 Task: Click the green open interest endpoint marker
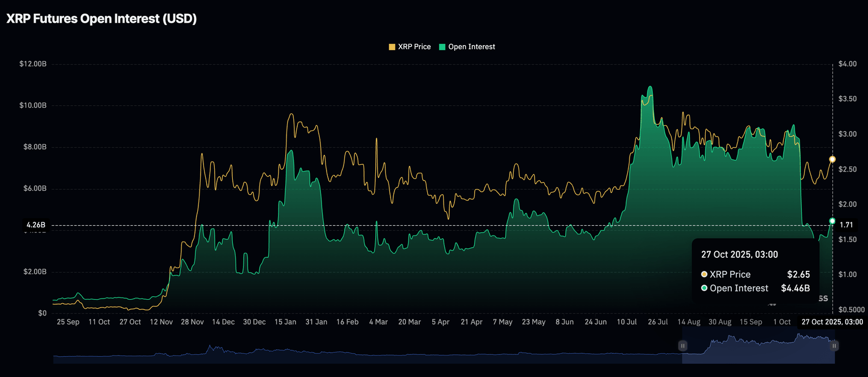[x=832, y=221]
